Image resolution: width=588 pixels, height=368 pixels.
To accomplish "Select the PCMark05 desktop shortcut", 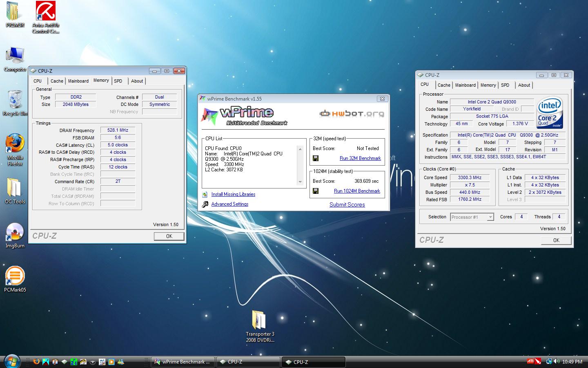I will [15, 279].
